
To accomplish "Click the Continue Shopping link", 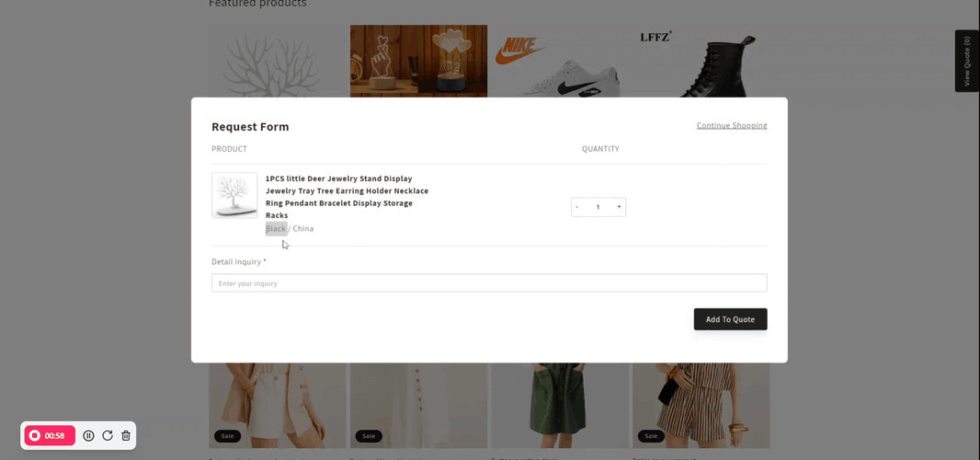I will pos(732,125).
